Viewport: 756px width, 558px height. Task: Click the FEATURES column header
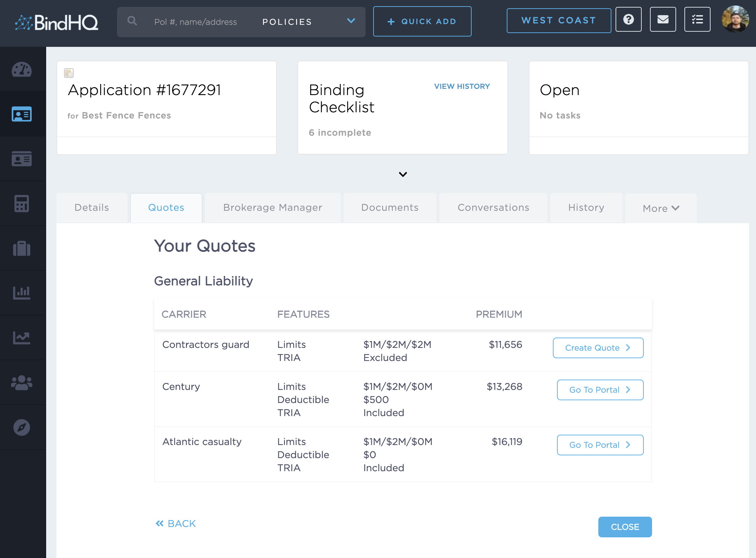304,314
